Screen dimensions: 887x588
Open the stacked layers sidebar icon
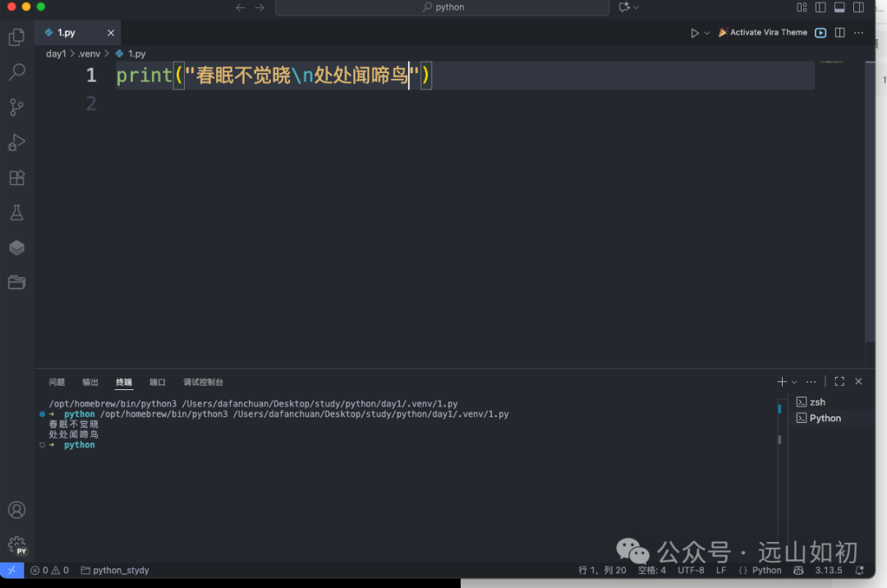(x=17, y=248)
